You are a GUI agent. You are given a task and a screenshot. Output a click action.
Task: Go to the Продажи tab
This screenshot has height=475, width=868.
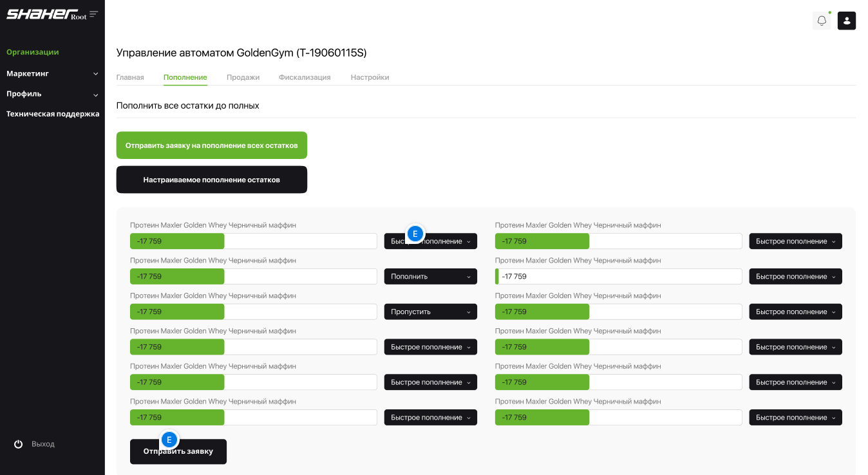243,77
